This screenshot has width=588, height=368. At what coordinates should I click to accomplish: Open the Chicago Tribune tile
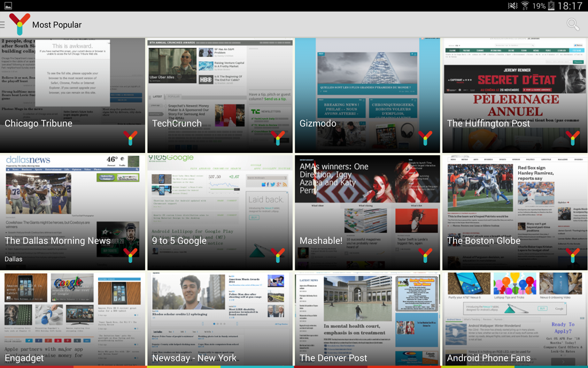72,95
